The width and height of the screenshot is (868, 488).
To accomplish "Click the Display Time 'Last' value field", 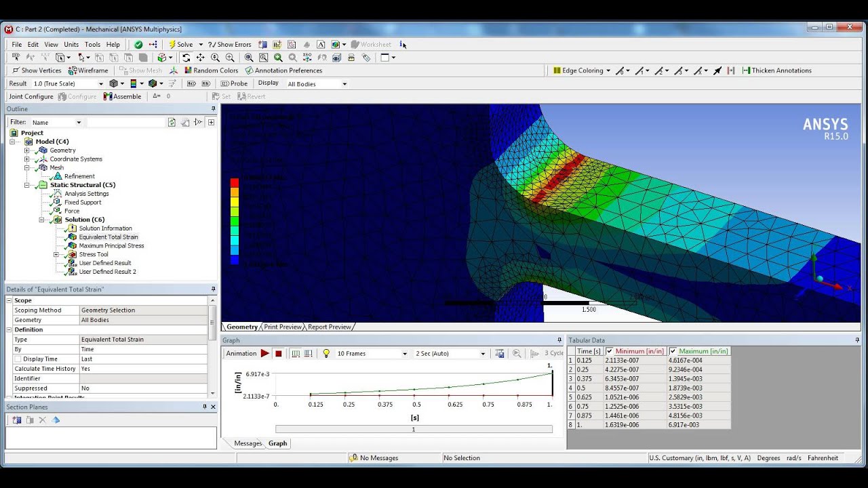I will click(143, 359).
